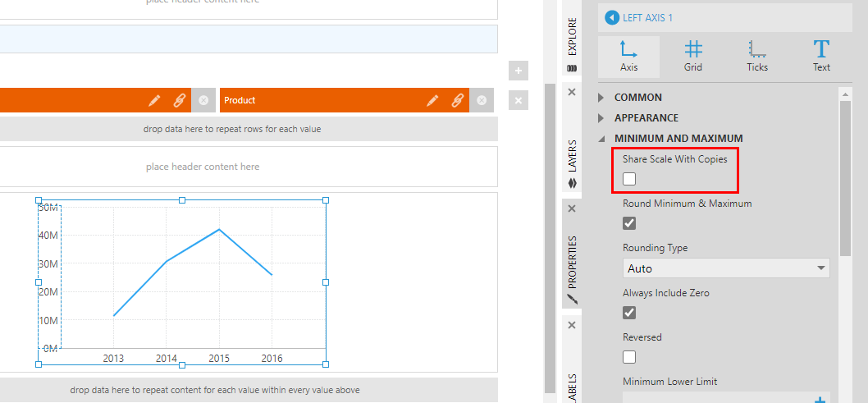Image resolution: width=868 pixels, height=403 pixels.
Task: Click the link icon on Product header
Action: click(458, 100)
